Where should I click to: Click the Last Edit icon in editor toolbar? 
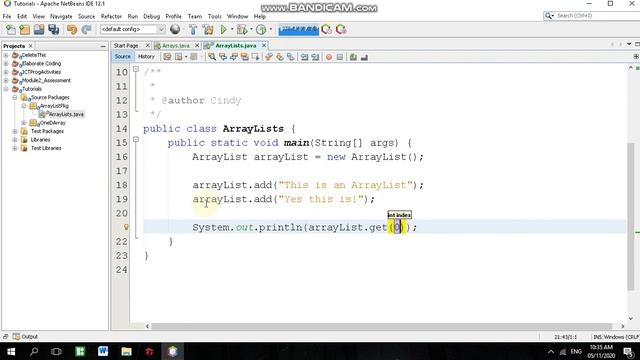tap(167, 57)
